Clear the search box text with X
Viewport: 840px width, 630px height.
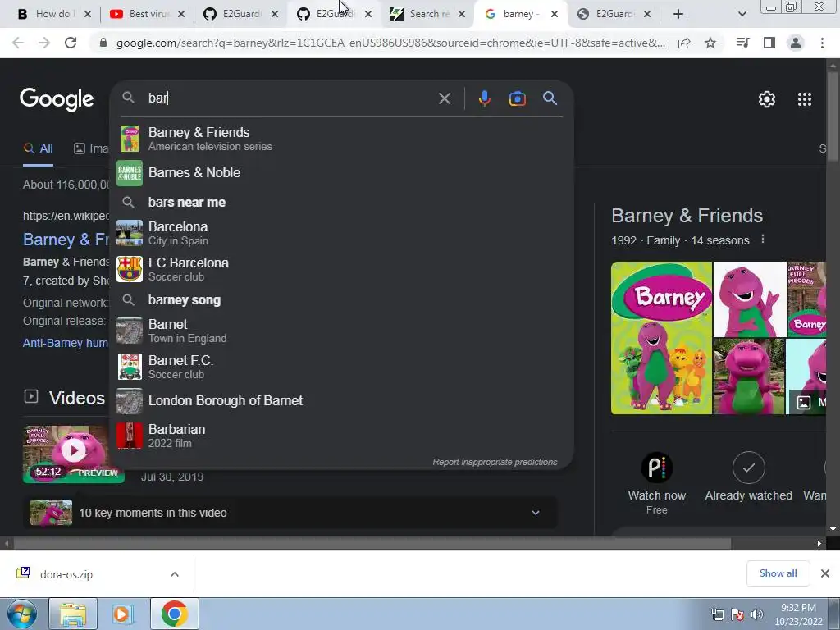444,98
